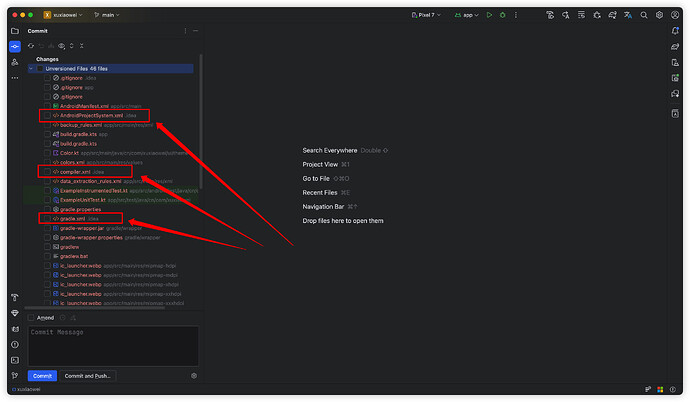Click the Search Everywhere magnifier icon
690x402 pixels.
pyautogui.click(x=643, y=15)
